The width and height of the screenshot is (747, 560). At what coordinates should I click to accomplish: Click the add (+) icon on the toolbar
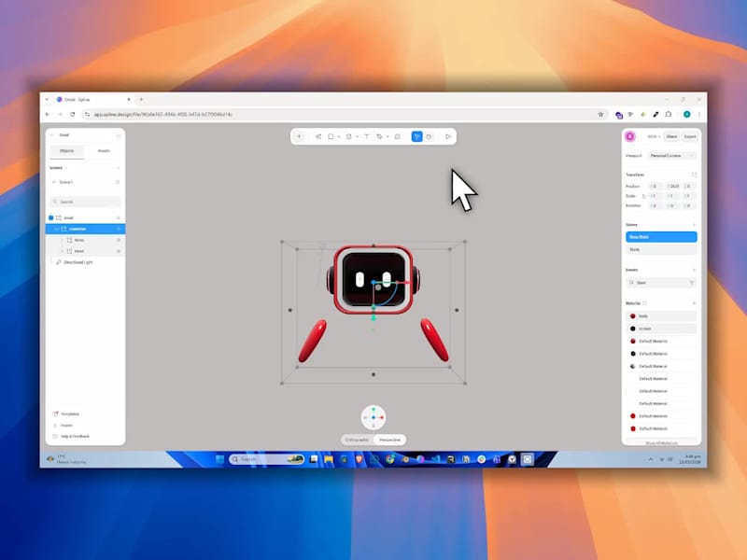click(x=298, y=136)
